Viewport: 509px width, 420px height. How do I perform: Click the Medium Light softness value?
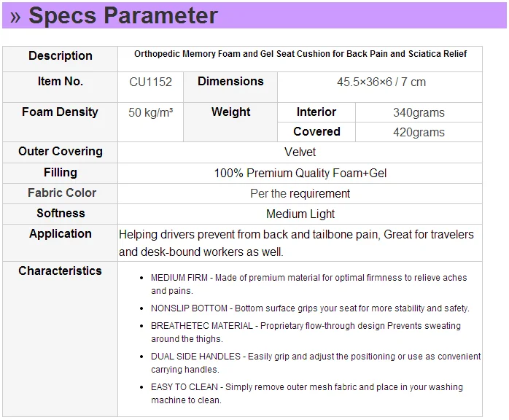pos(300,214)
